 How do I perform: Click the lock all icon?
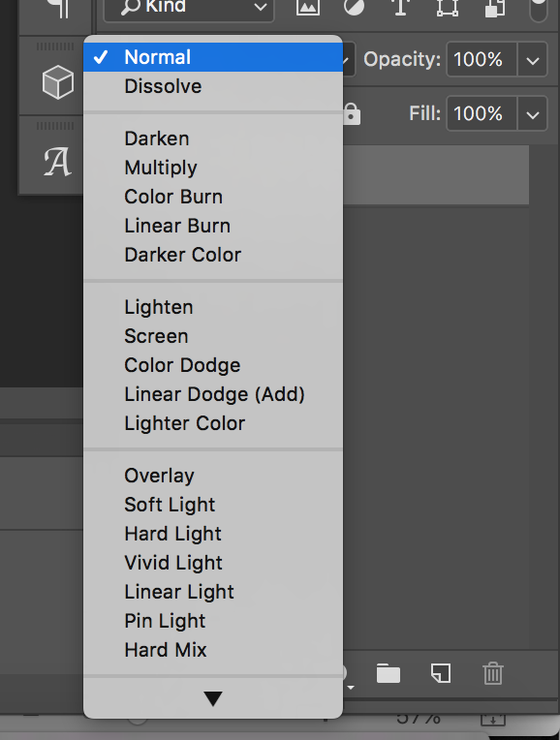(x=352, y=113)
